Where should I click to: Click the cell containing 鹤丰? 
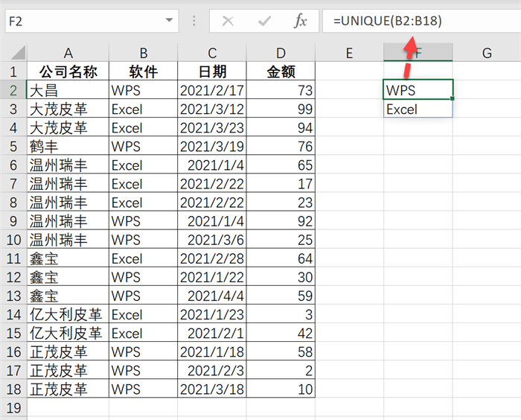point(68,147)
